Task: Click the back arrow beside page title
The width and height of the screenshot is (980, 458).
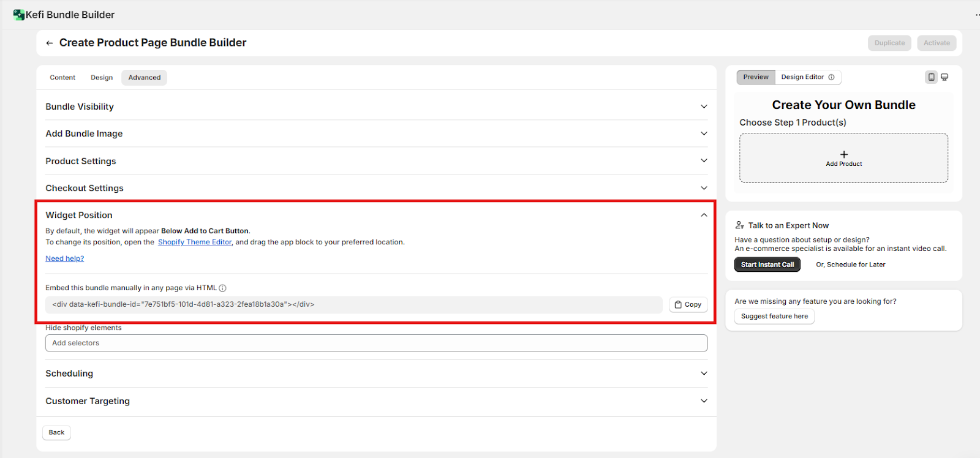Action: (50, 43)
